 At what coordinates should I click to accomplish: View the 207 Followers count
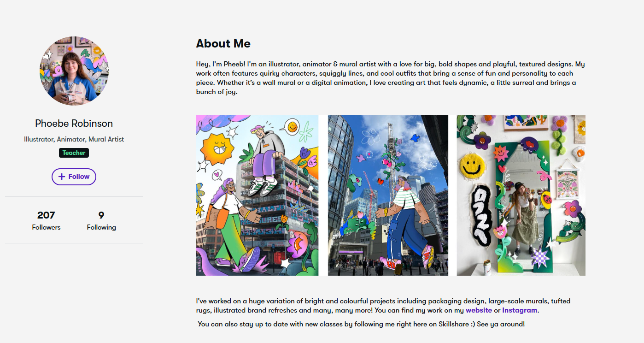46,220
